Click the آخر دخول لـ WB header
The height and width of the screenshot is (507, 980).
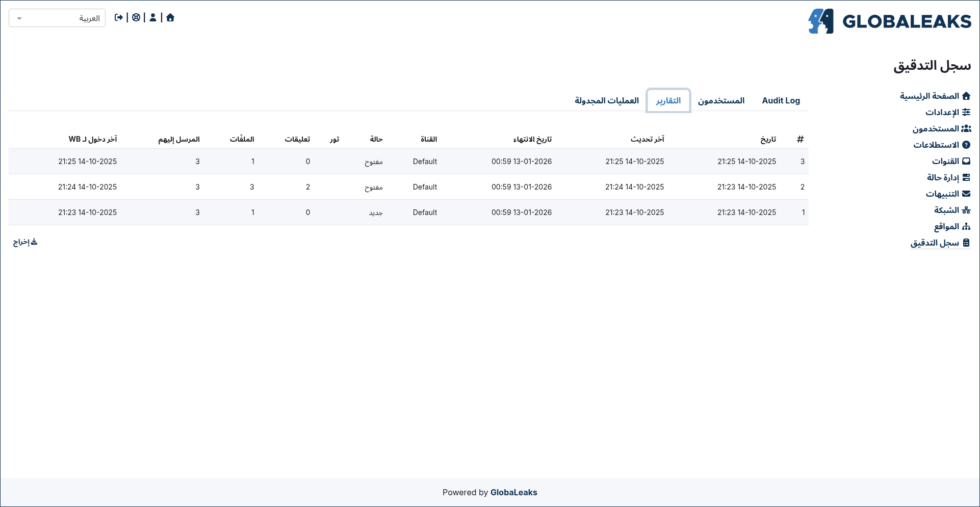pyautogui.click(x=93, y=139)
